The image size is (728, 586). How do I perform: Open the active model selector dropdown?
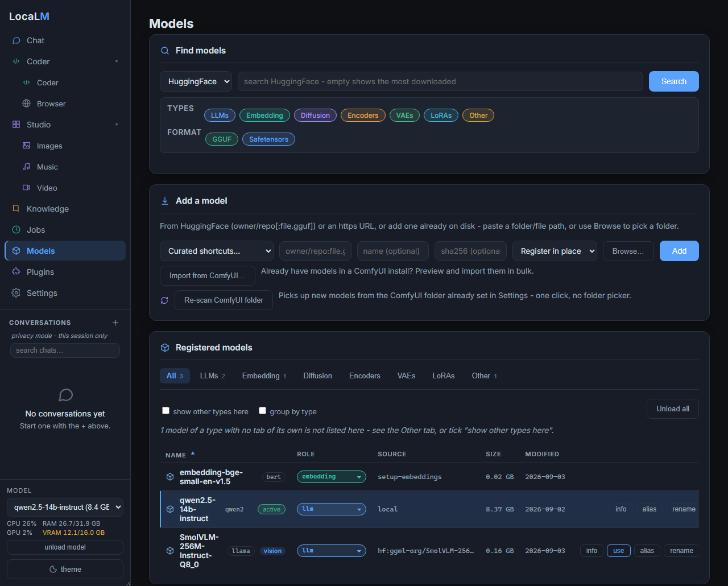65,507
